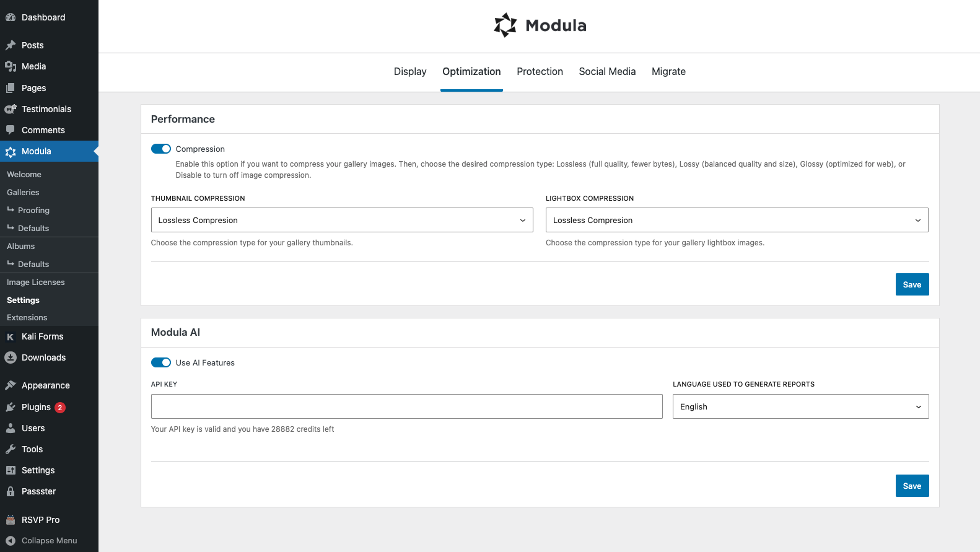
Task: Open Galleries in Modula submenu
Action: pos(23,193)
